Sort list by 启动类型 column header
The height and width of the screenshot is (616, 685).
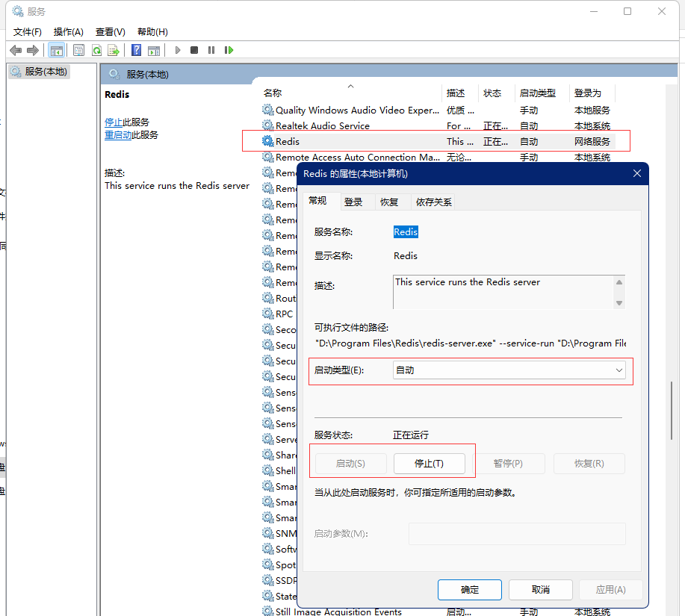(542, 93)
